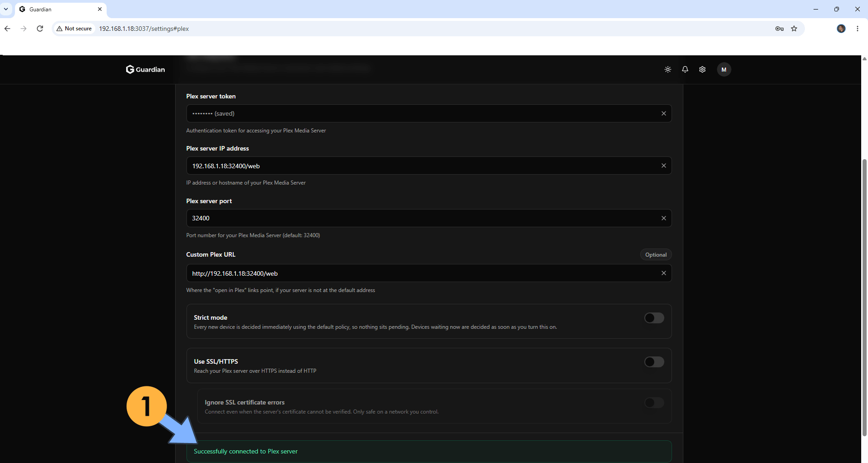Click the Optional badge near Custom Plex URL
Viewport: 868px width, 463px height.
656,255
